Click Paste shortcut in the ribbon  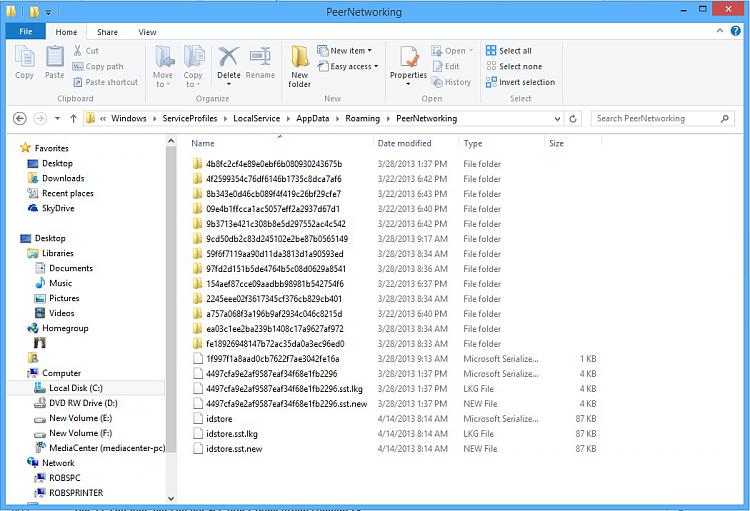click(x=106, y=82)
